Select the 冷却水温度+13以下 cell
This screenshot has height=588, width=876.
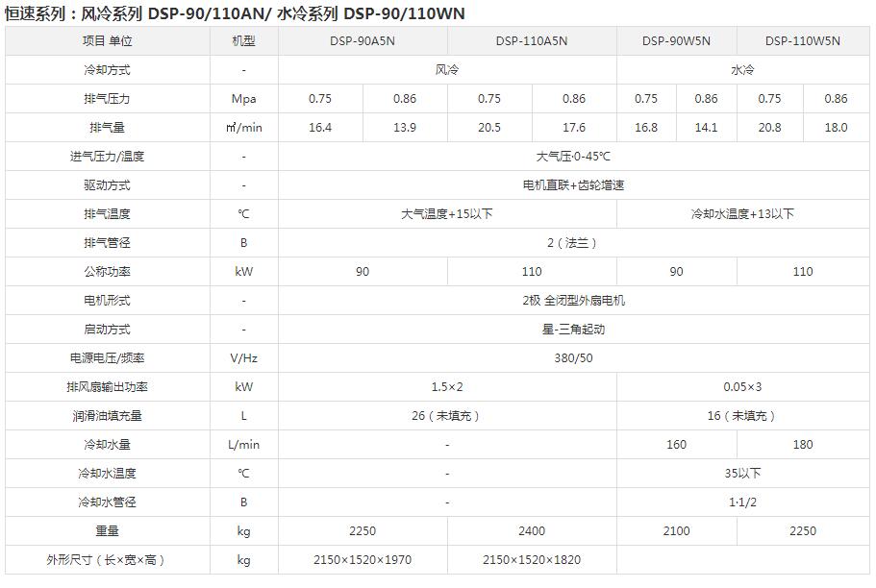[x=742, y=214]
